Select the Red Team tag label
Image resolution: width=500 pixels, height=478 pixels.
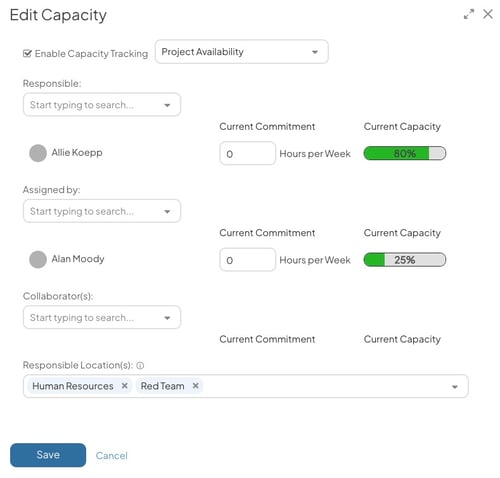point(162,386)
